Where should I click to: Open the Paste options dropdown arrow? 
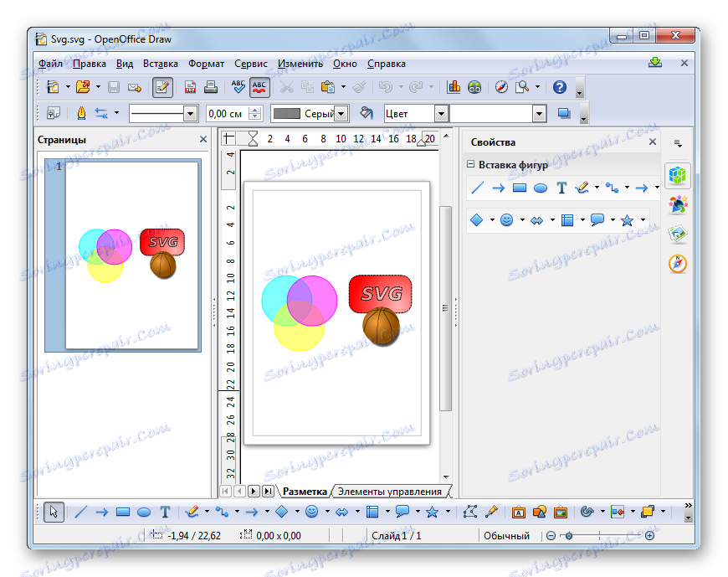coord(344,87)
